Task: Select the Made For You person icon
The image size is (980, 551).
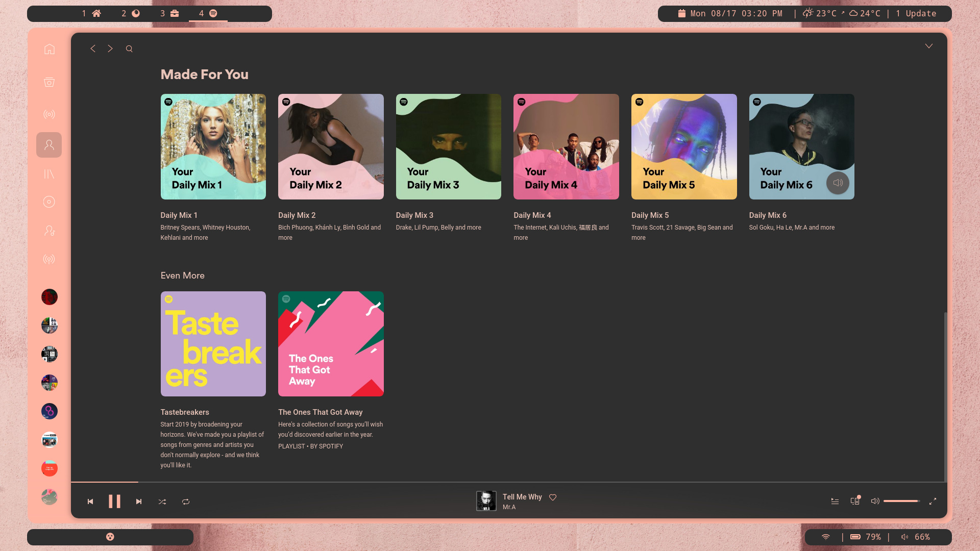Action: (x=49, y=145)
